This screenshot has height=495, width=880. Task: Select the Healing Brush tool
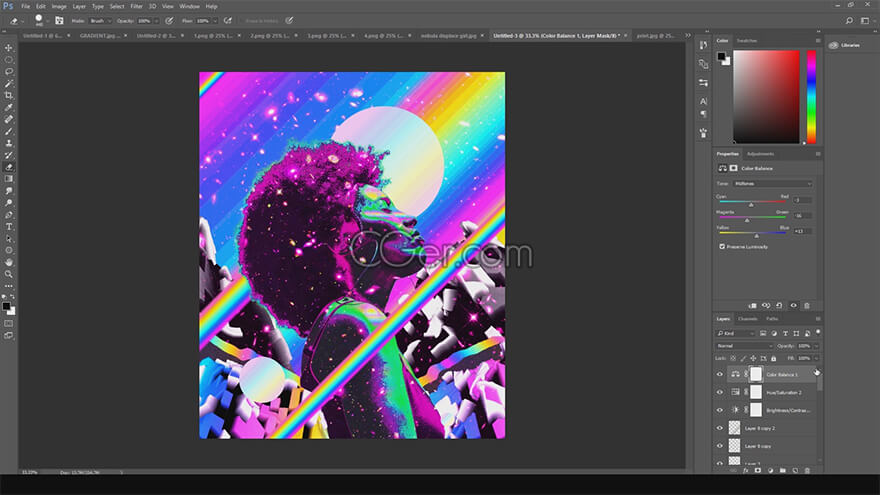click(8, 119)
